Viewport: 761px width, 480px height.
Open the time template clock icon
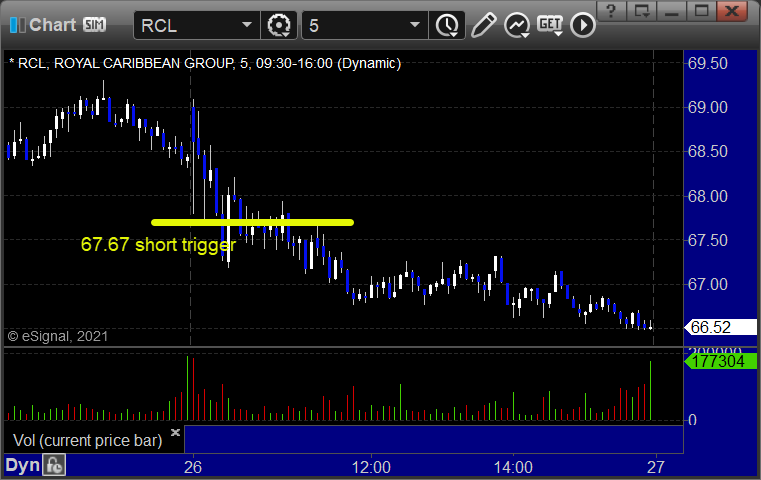tap(447, 25)
